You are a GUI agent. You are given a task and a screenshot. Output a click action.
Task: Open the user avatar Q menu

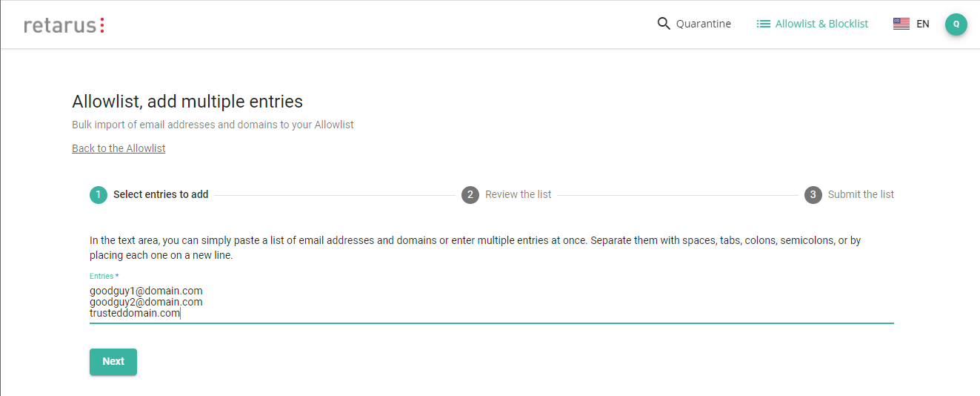(x=956, y=24)
